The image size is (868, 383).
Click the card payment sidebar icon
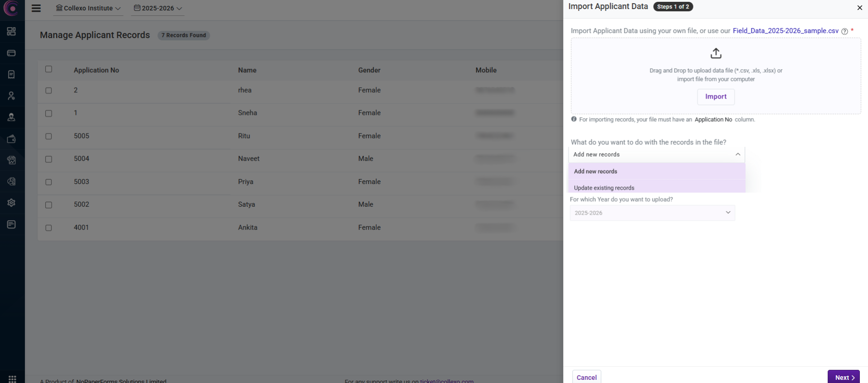click(x=11, y=53)
